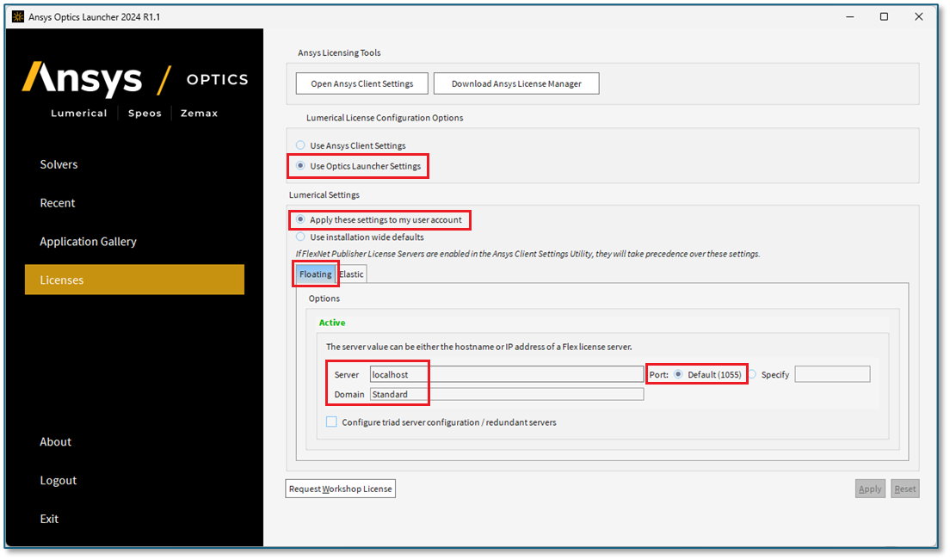The image size is (950, 560).
Task: Click the green Active status text
Action: 332,323
